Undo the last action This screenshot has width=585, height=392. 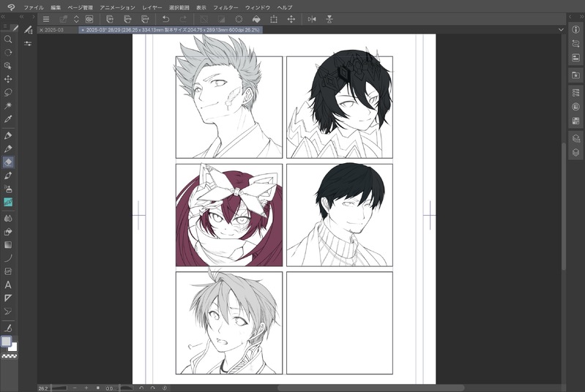pos(165,19)
